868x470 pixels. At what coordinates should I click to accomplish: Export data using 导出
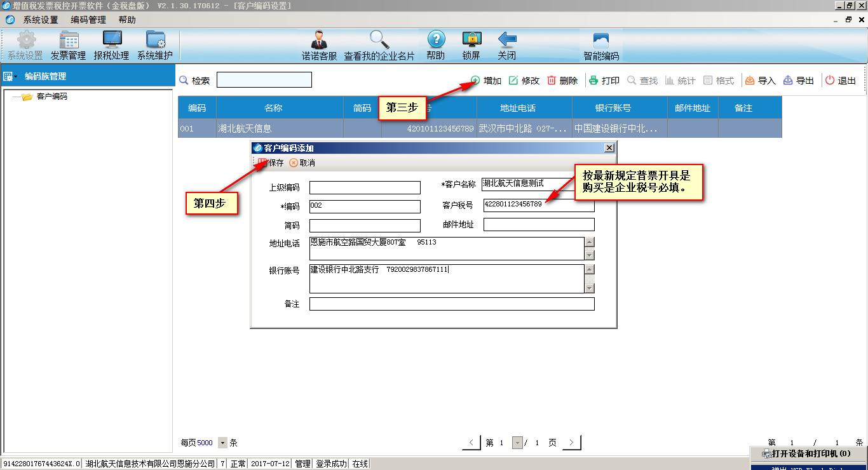[x=798, y=80]
